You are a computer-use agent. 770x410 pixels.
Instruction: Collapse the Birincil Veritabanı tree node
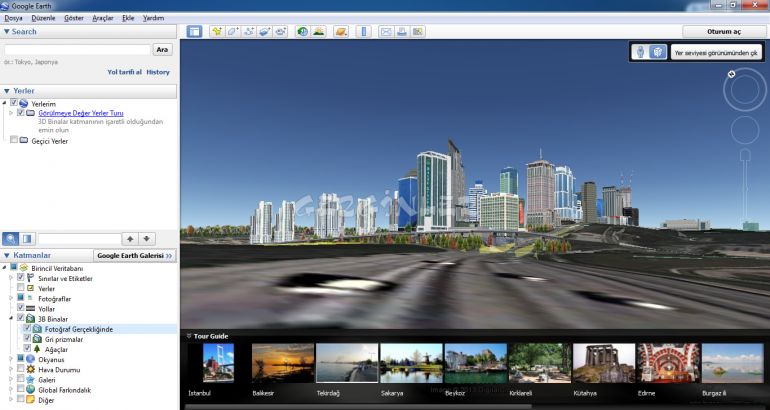(5, 268)
